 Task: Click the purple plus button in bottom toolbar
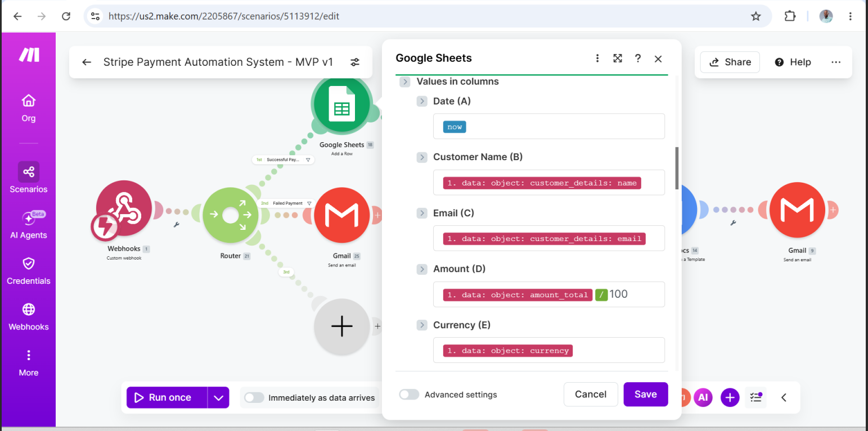coord(730,398)
